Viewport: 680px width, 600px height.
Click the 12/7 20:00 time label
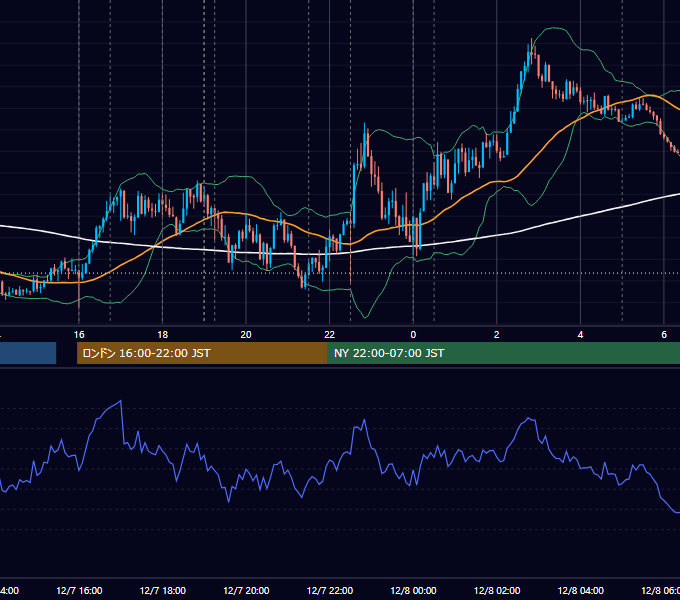tap(246, 590)
